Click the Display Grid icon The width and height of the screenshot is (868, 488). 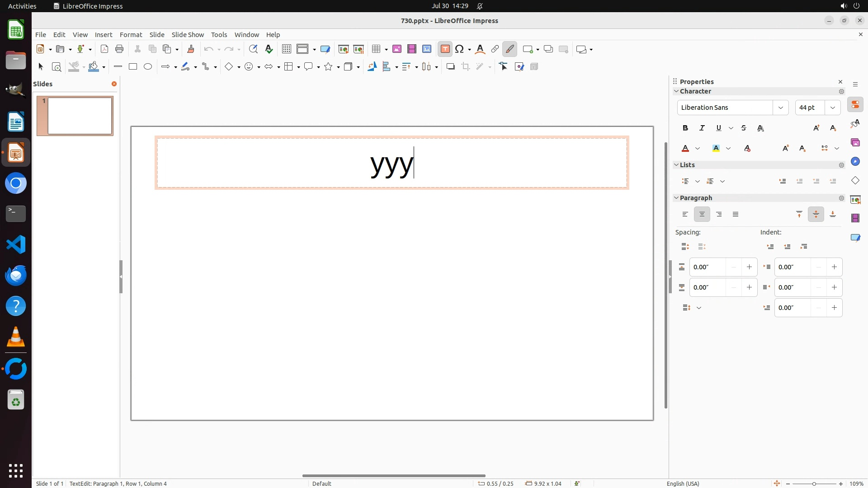286,49
